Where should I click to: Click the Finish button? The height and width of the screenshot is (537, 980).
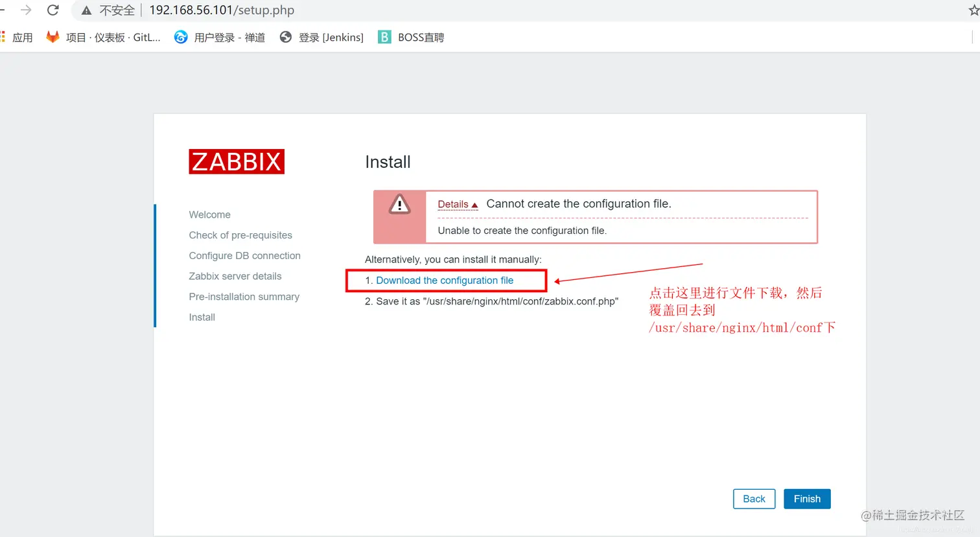(x=806, y=499)
